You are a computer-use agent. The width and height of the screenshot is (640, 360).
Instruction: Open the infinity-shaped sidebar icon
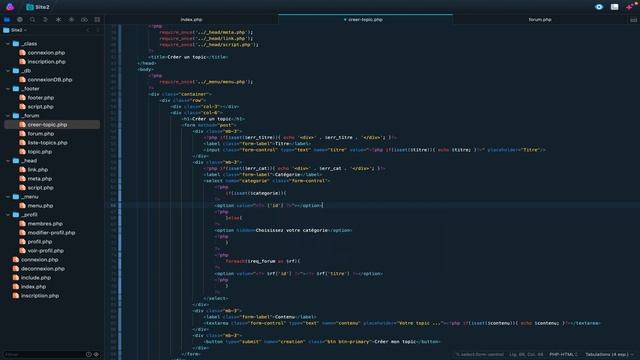pyautogui.click(x=84, y=20)
